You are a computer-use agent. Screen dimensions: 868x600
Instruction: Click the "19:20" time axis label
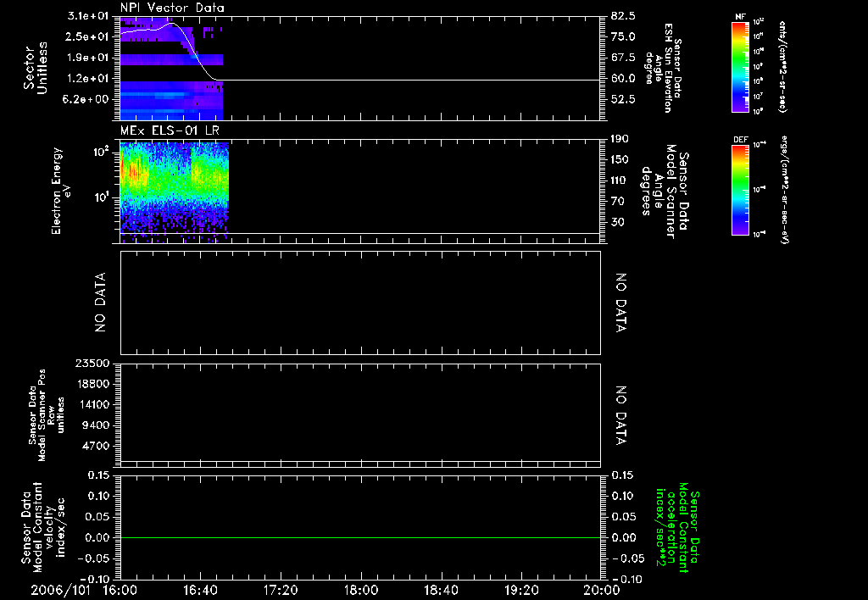pyautogui.click(x=521, y=590)
